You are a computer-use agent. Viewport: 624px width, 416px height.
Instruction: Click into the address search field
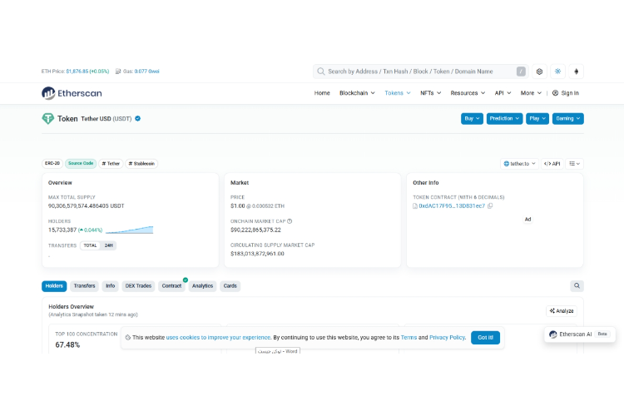[x=420, y=72]
